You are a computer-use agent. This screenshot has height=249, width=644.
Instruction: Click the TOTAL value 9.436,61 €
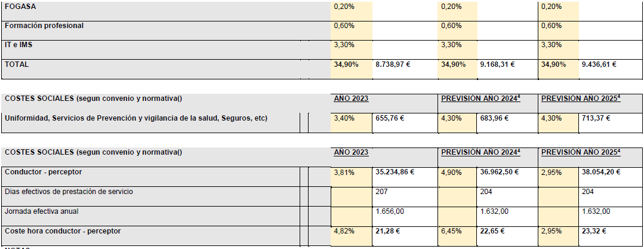[611, 69]
